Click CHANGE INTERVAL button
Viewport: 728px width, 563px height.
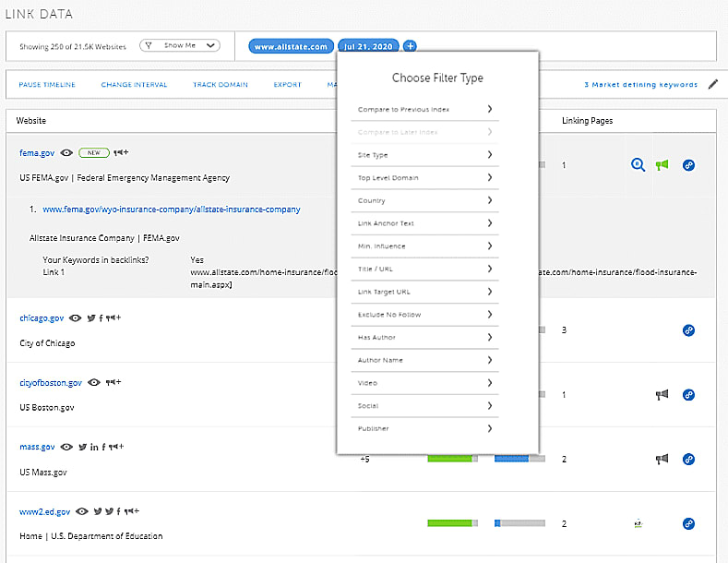134,85
